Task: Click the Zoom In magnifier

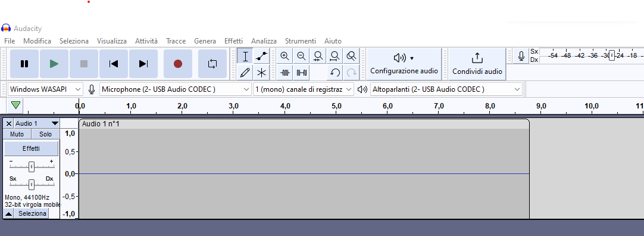Action: 285,57
